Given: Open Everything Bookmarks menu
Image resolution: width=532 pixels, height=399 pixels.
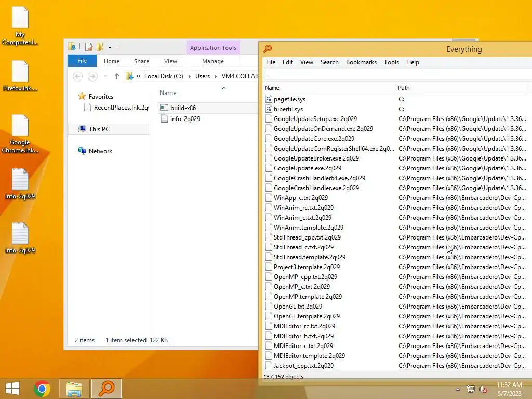Looking at the screenshot, I should click(x=362, y=62).
